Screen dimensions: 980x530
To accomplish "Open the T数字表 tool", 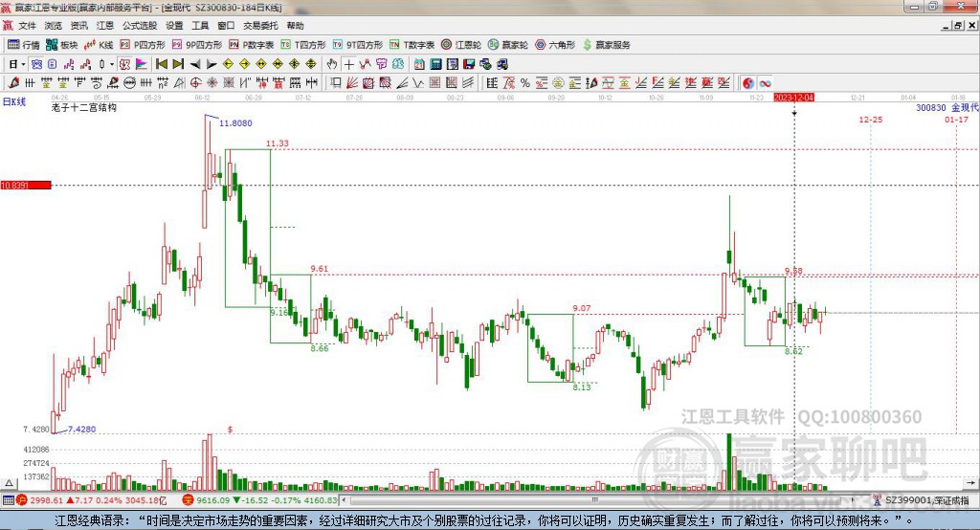I will point(412,45).
